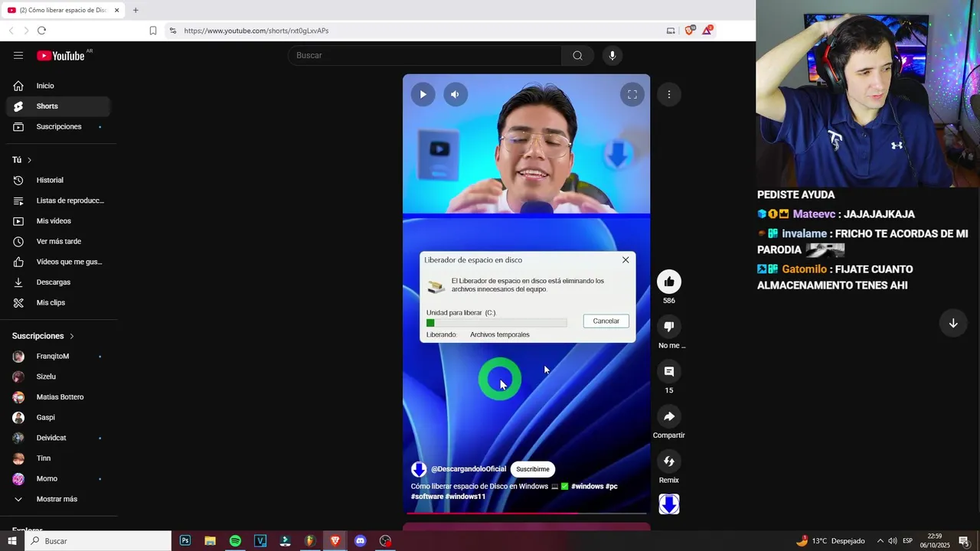Open the Windows Start button
This screenshot has width=980, height=551.
[x=12, y=541]
